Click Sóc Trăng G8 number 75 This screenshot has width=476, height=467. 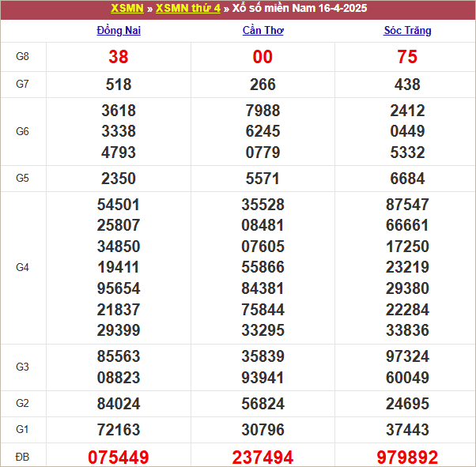[407, 57]
